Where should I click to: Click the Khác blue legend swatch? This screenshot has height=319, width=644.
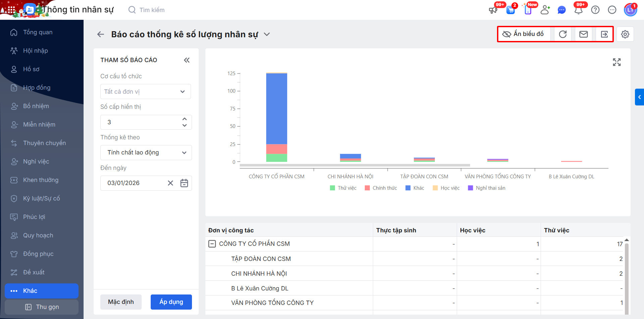[x=408, y=188]
